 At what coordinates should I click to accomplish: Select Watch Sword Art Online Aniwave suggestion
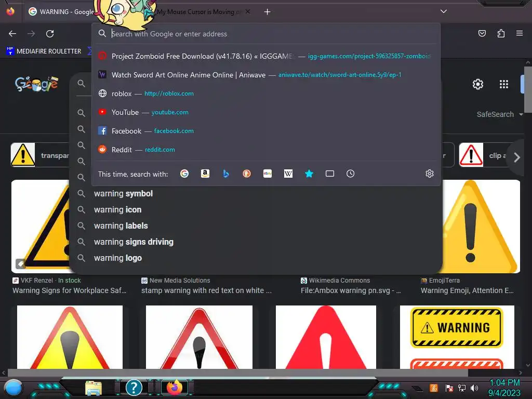point(266,75)
